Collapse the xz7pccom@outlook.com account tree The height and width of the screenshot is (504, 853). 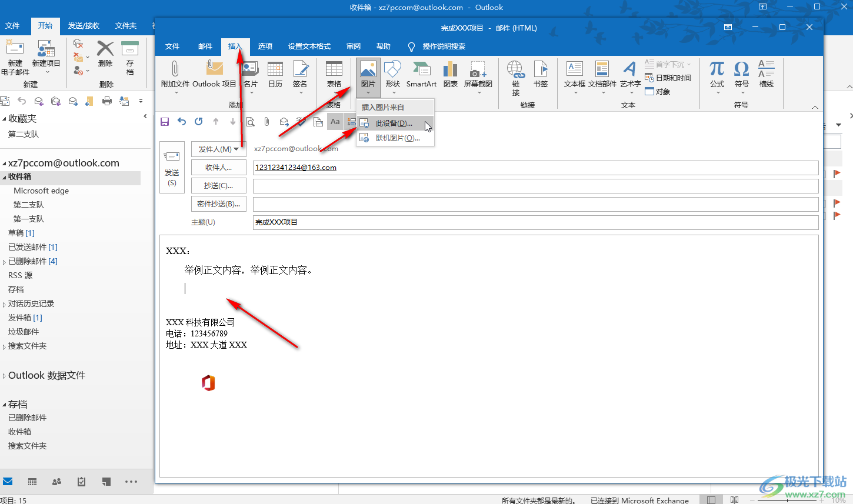pos(5,163)
